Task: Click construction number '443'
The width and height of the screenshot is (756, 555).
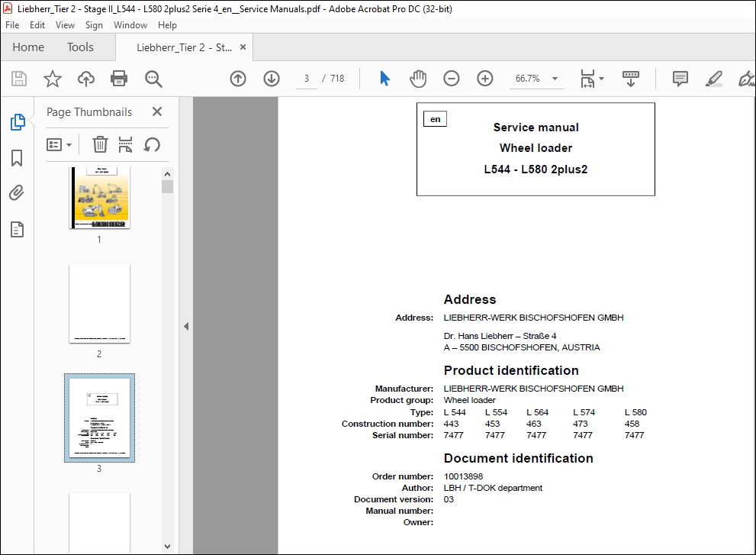Action: click(x=452, y=424)
